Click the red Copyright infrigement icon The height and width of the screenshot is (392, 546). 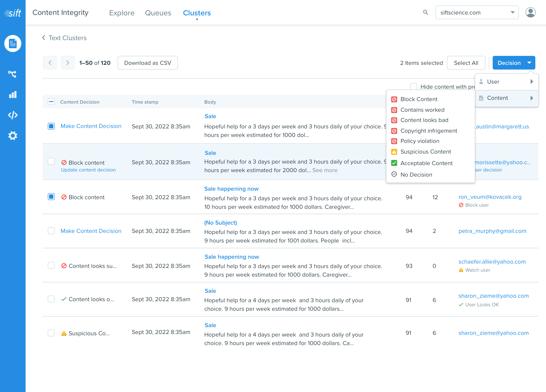click(x=394, y=131)
